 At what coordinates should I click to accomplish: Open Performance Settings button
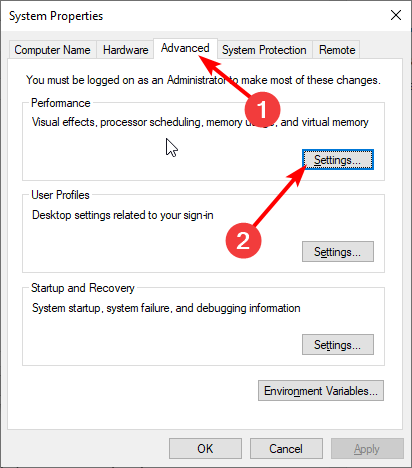[x=338, y=160]
